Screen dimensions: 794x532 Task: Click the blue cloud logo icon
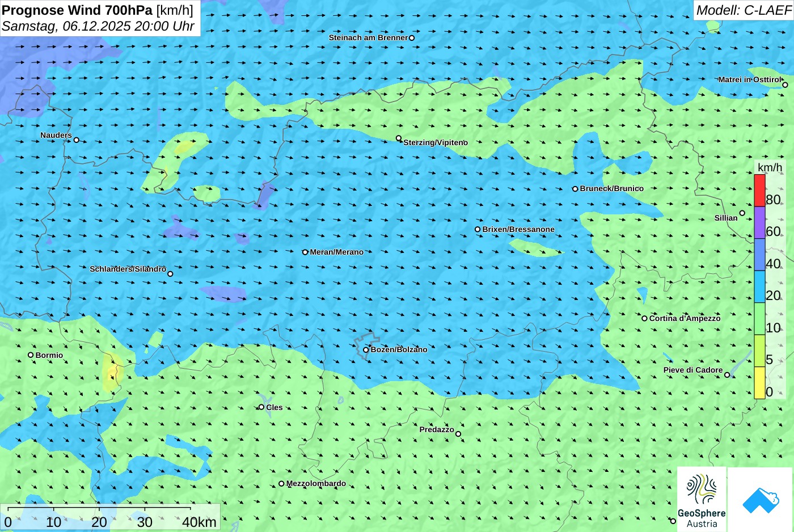(761, 500)
